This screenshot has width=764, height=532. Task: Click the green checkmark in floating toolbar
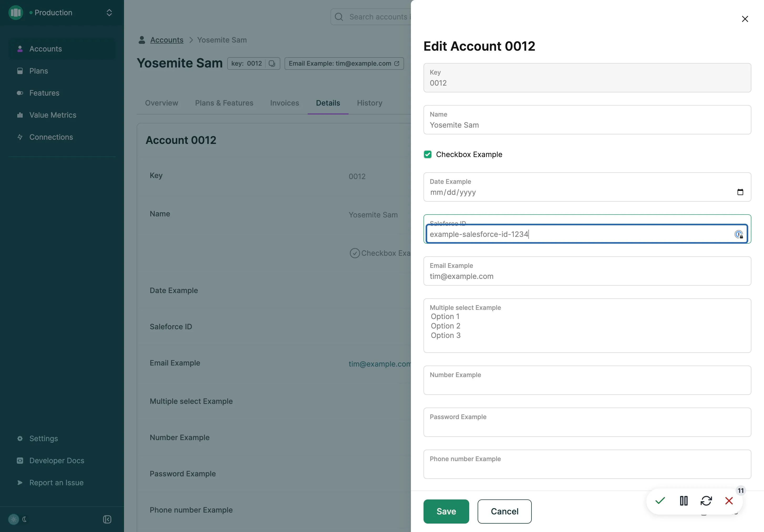point(660,501)
